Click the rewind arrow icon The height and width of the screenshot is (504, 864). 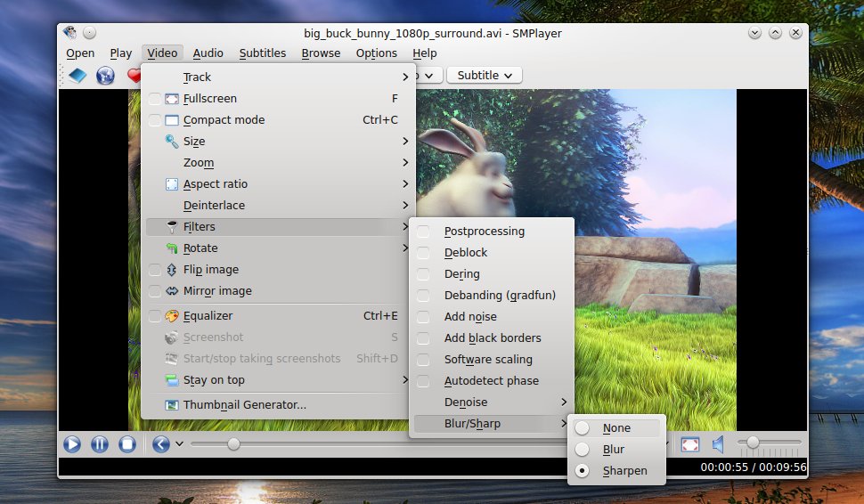coord(161,444)
